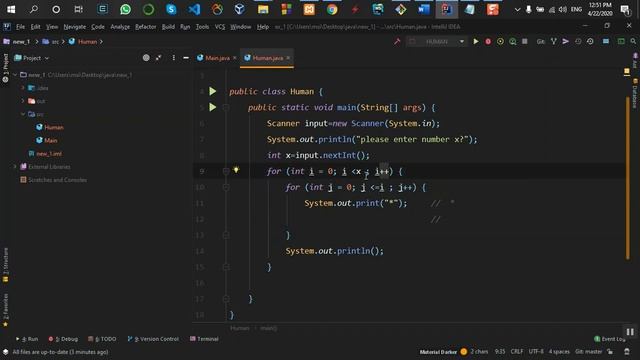The height and width of the screenshot is (360, 640).
Task: Select new_1.iml file in tree
Action: (x=45, y=153)
